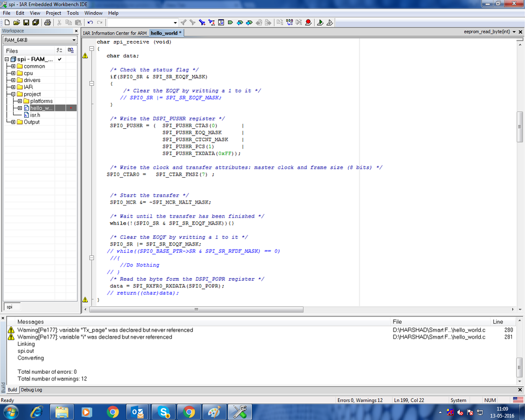Toggle bookmark with green flag icon
This screenshot has width=525, height=420.
(230, 23)
